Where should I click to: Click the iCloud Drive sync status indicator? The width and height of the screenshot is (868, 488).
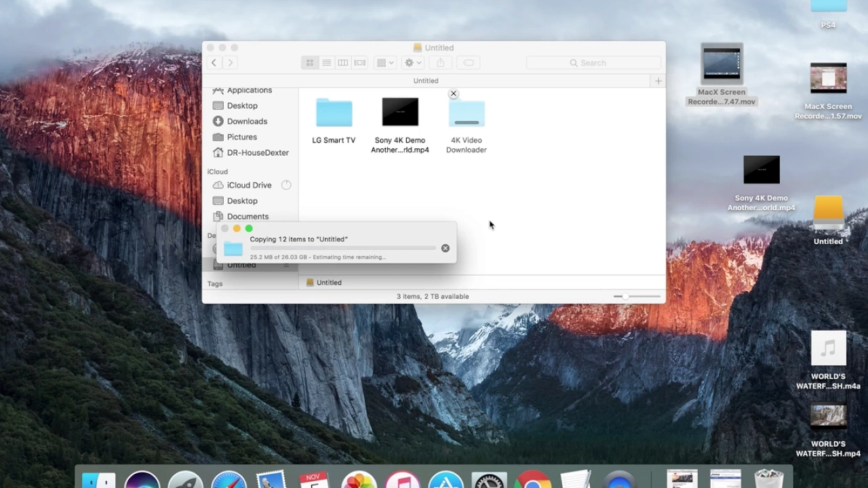[286, 185]
